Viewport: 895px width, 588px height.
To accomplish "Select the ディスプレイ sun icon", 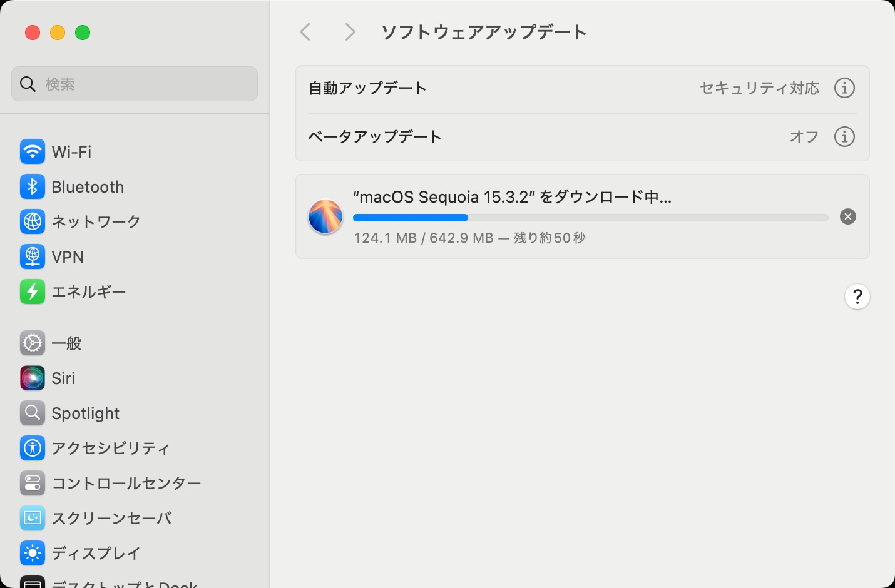I will coord(33,553).
